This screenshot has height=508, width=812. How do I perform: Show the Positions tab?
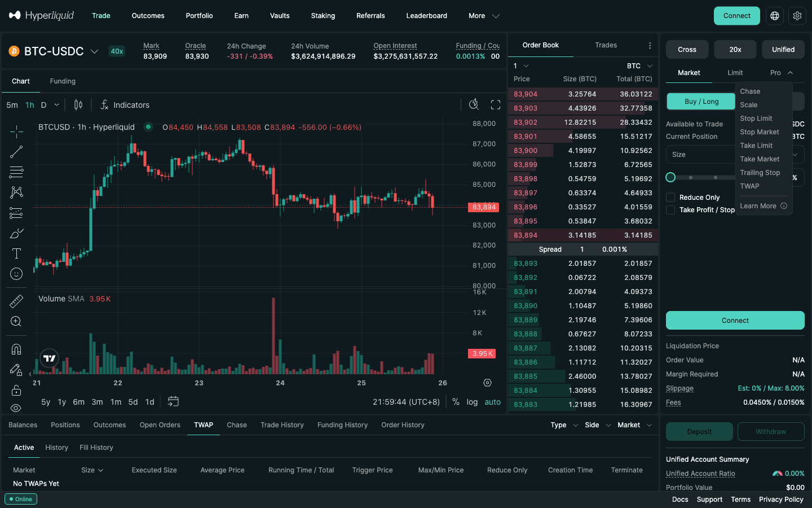65,425
